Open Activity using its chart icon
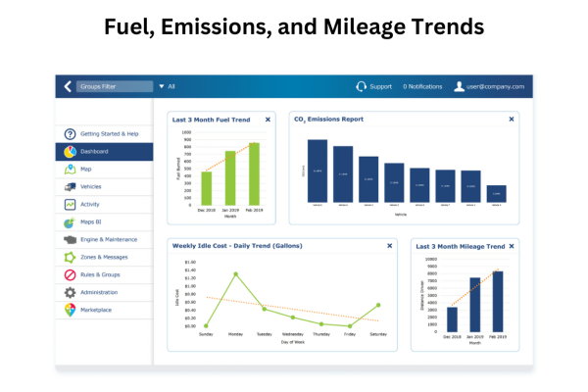The image size is (588, 392). [x=70, y=204]
